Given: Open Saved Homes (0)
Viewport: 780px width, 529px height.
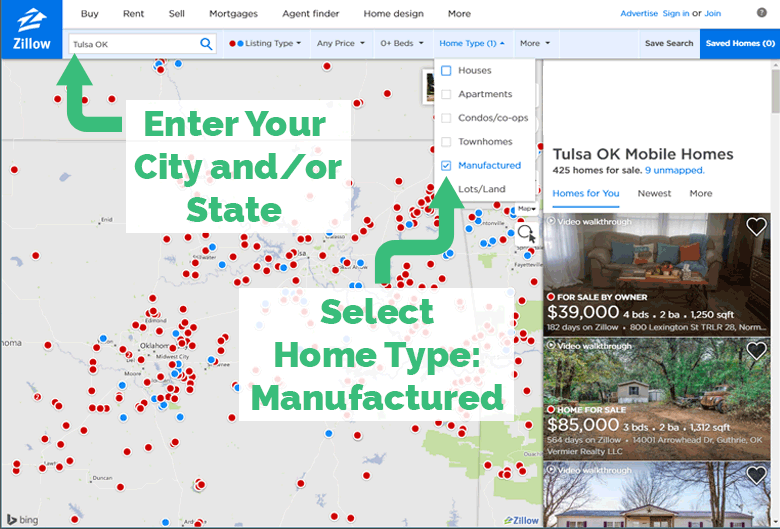Looking at the screenshot, I should point(740,43).
